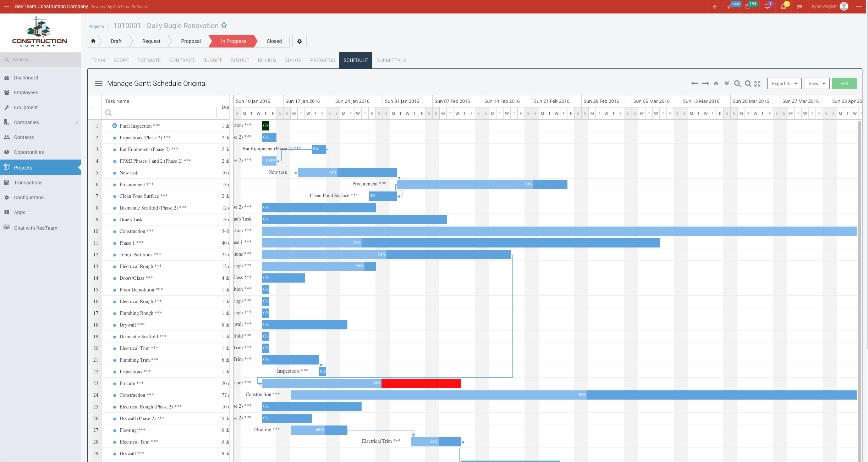Open the Export to dropdown
This screenshot has height=462, width=868.
(784, 83)
